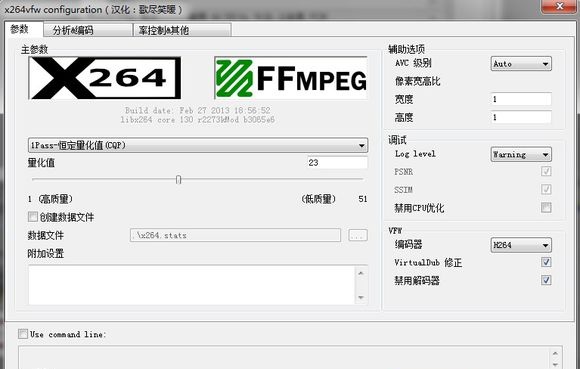The width and height of the screenshot is (580, 369).
Task: Toggle the SSIM checkbox
Action: tap(546, 189)
